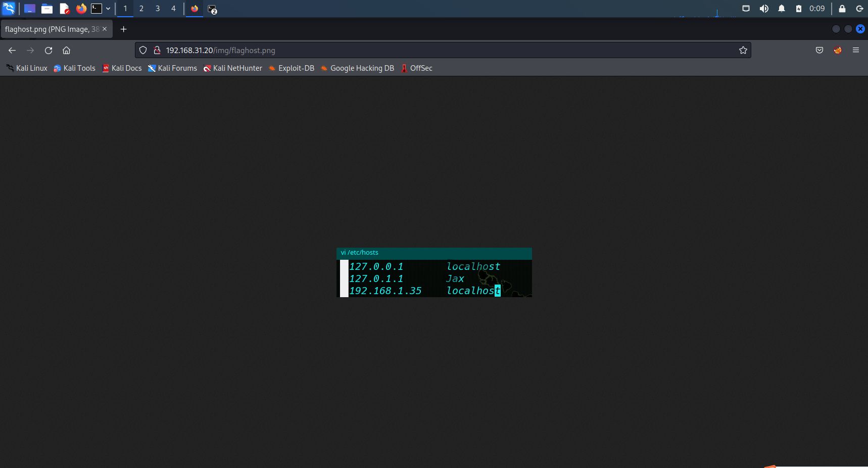The image size is (868, 468).
Task: Switch to workspace 2
Action: tap(141, 9)
